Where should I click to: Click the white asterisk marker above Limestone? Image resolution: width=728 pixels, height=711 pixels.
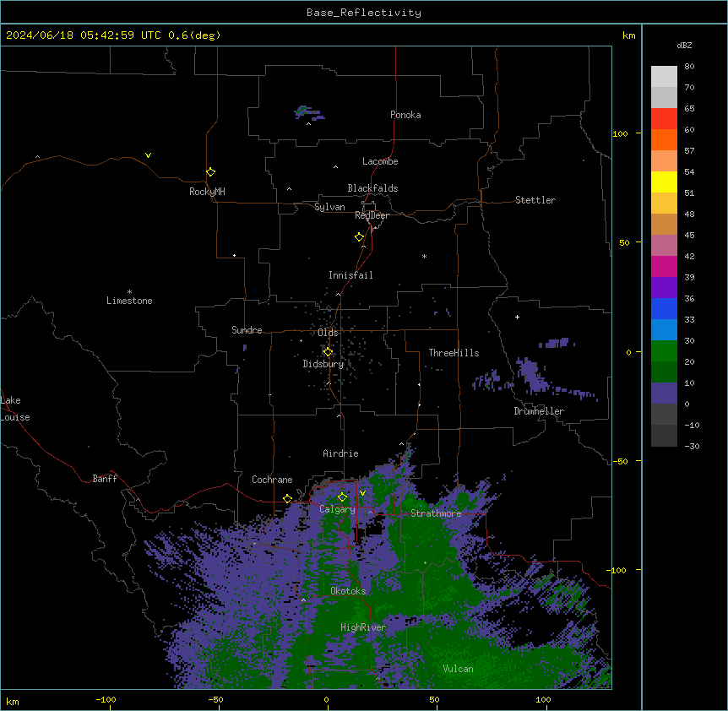point(129,292)
